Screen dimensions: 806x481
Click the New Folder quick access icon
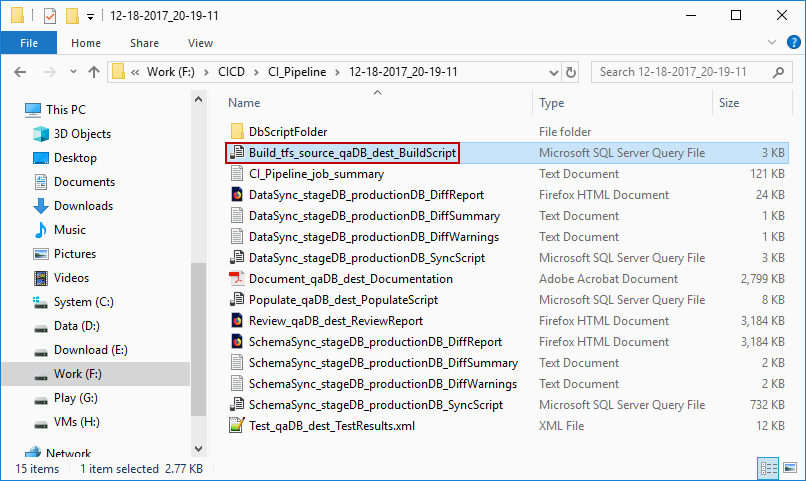tap(72, 16)
